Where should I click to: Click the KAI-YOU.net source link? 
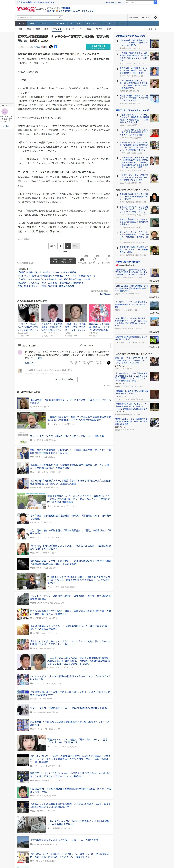(105, 294)
